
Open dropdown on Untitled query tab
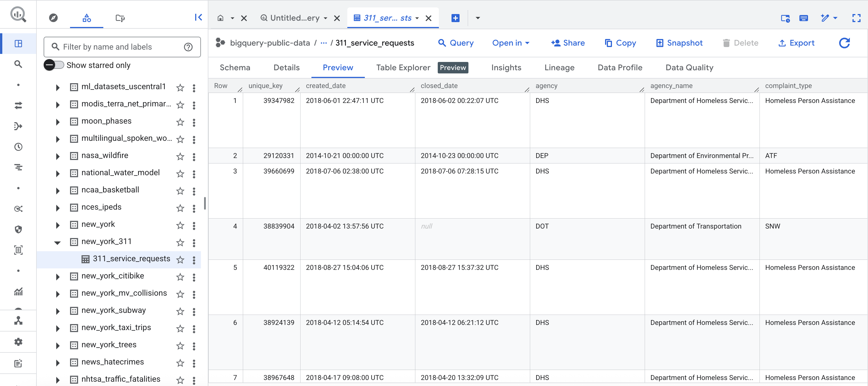[x=325, y=18]
